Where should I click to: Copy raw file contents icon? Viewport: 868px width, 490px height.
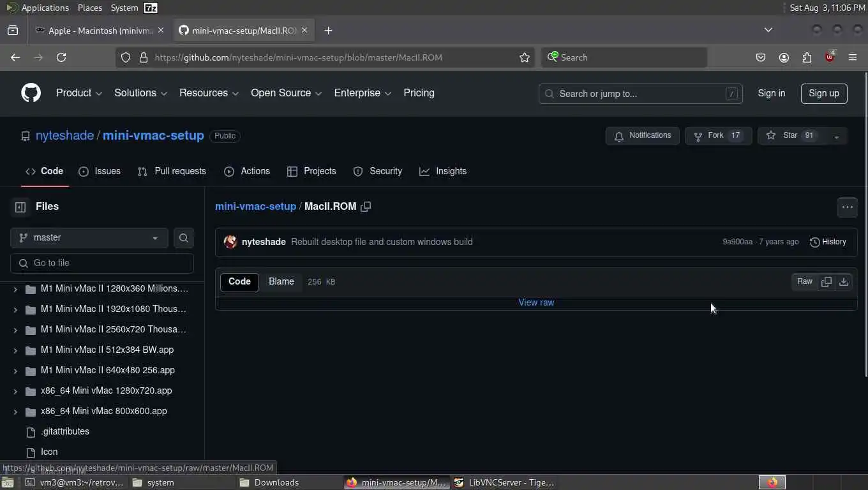[826, 281]
